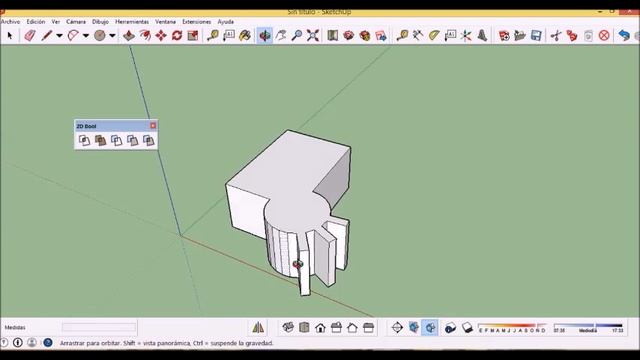The width and height of the screenshot is (640, 360).
Task: Click the Open file folder icon
Action: click(520, 36)
